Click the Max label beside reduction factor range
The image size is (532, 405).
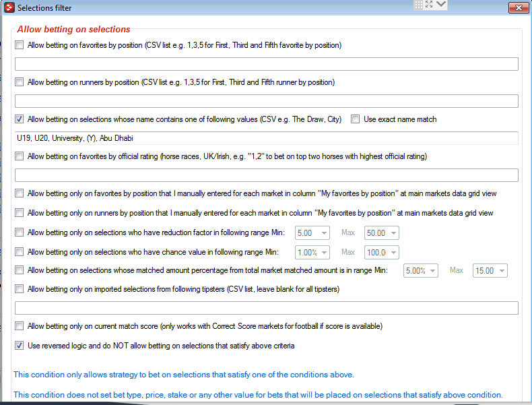coord(348,232)
